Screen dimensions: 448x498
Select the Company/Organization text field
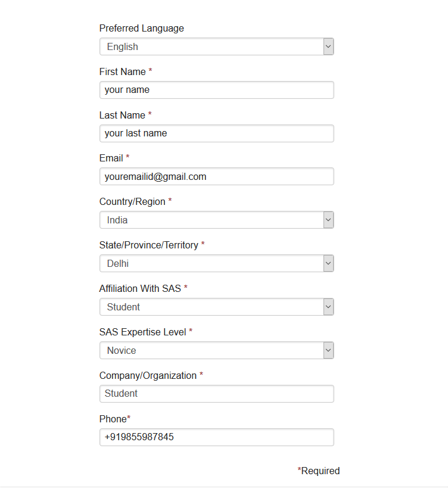click(216, 394)
